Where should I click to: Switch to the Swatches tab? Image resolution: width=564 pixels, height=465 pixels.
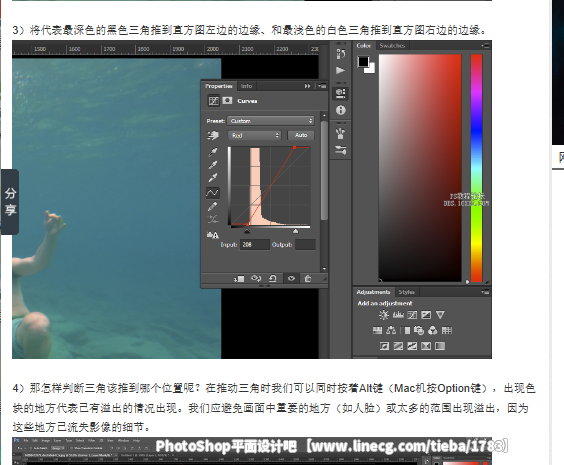(x=392, y=46)
